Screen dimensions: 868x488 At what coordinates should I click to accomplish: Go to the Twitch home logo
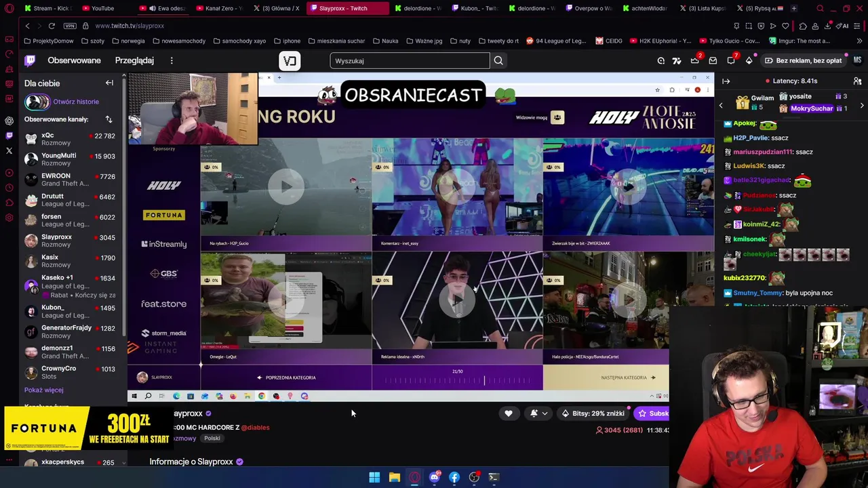click(x=30, y=60)
